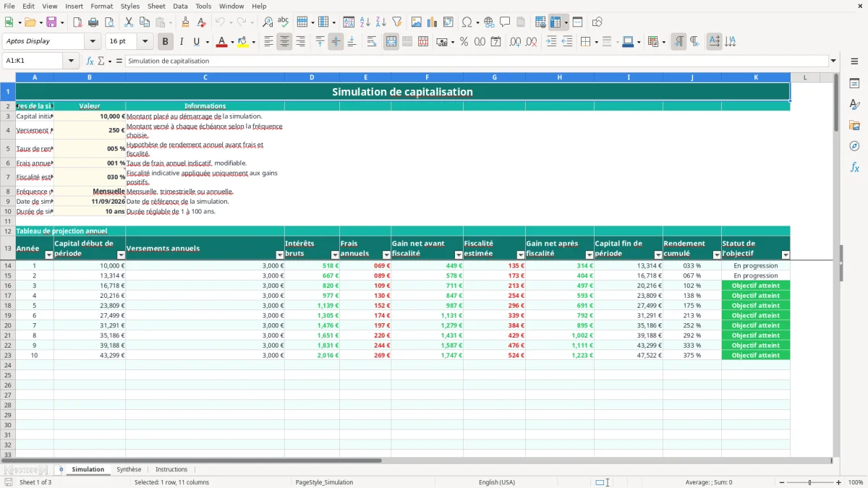Viewport: 868px width, 488px height.
Task: Click the Print icon
Action: point(93,22)
